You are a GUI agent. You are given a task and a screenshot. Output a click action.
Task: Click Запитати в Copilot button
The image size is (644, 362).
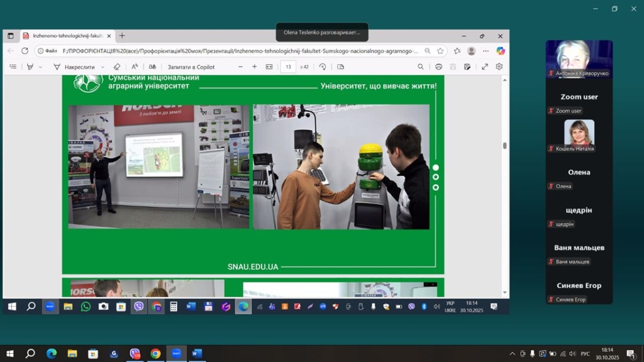click(x=191, y=67)
